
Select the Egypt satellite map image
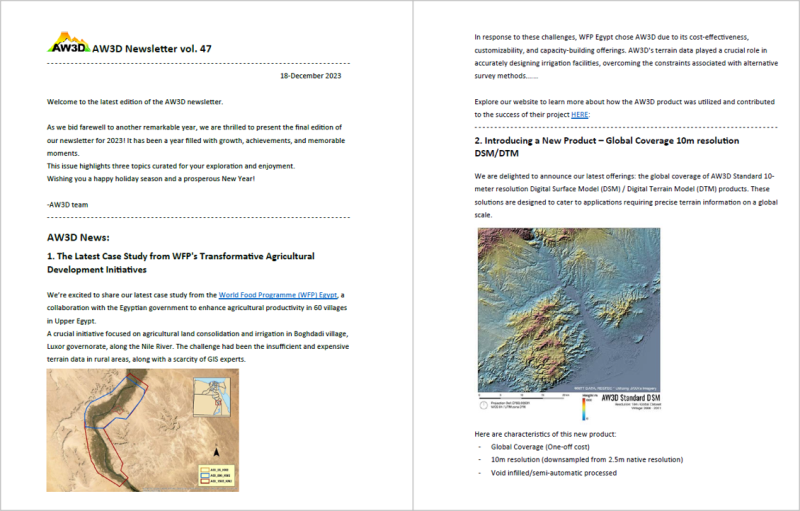[x=142, y=430]
